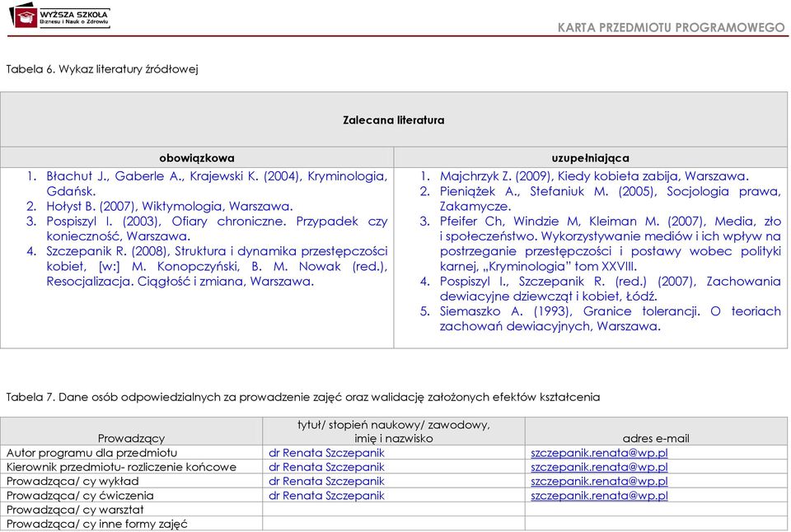Click the Pospiszyl, Szczepanik (red.) Zachowania dewiacyjne entry
The image size is (791, 532).
(x=611, y=288)
